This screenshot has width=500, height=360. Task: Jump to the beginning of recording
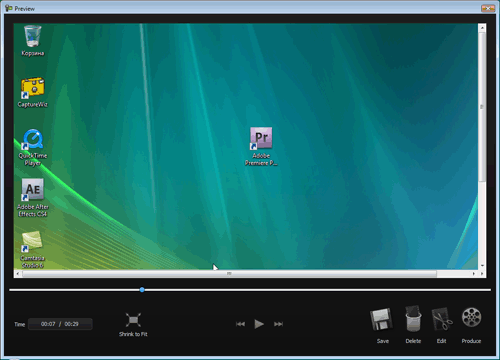point(240,324)
